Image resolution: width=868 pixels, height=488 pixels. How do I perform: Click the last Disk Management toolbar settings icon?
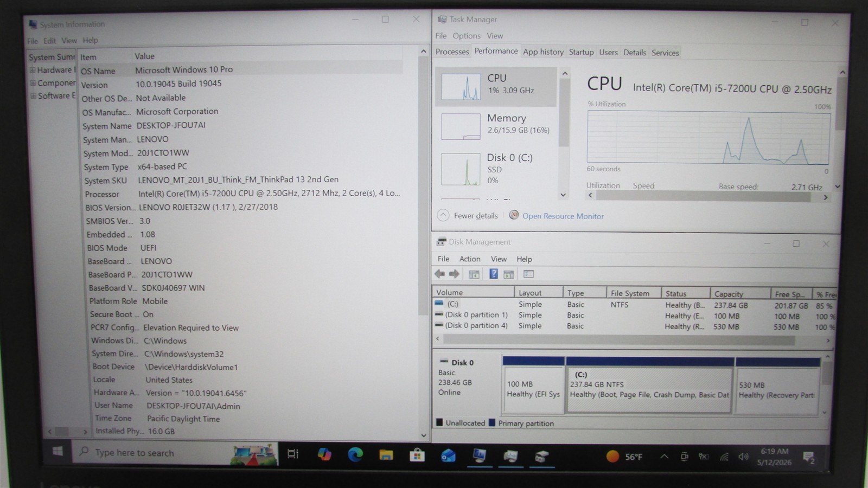pyautogui.click(x=529, y=274)
